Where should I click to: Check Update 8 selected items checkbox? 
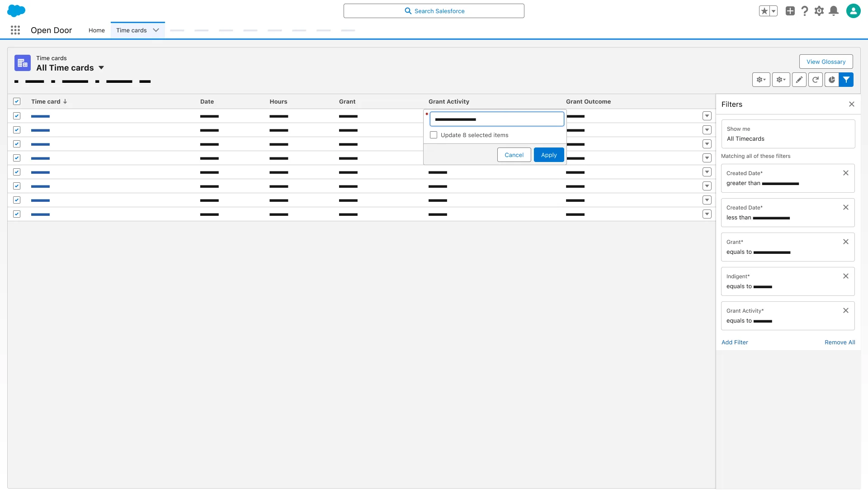point(434,135)
